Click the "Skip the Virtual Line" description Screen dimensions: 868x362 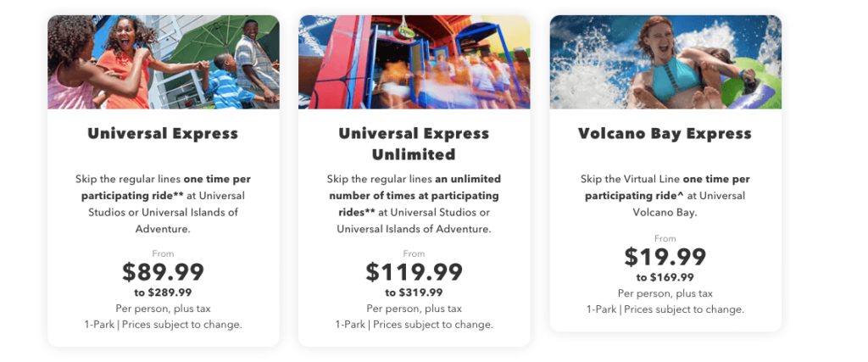pos(665,195)
